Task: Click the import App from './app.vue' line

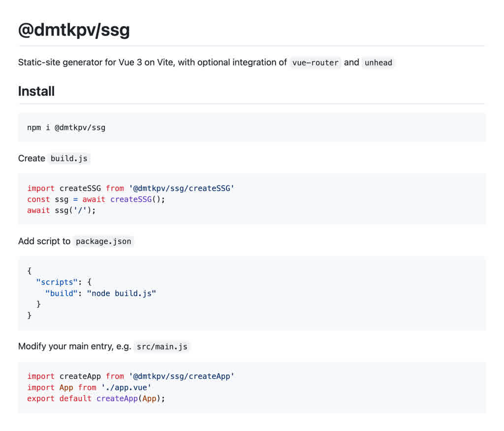Action: coord(89,388)
